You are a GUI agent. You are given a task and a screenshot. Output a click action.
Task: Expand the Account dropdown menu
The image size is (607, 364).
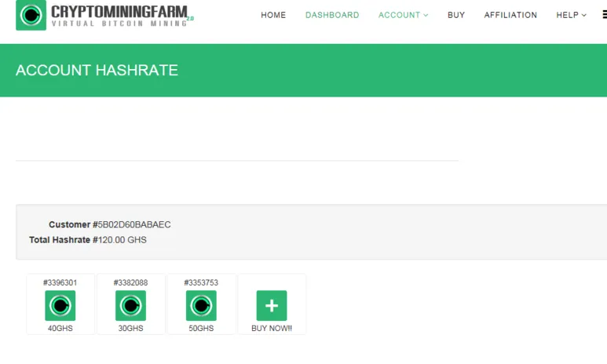(403, 15)
